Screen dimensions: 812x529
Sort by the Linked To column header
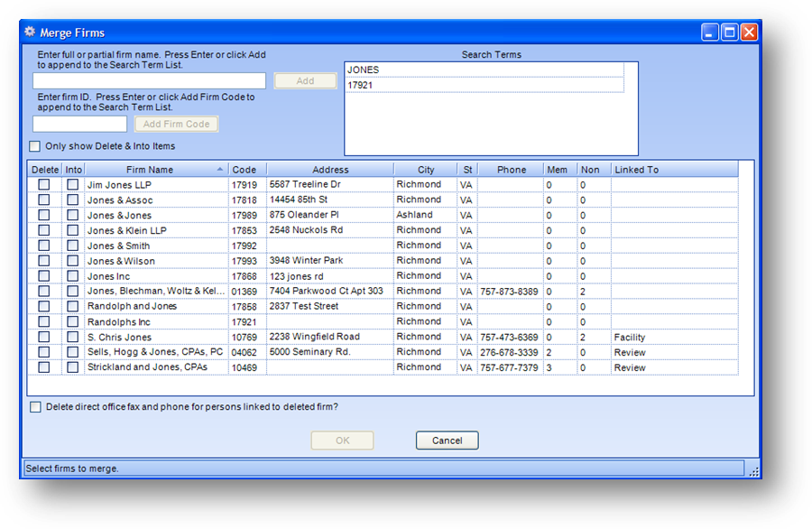(x=675, y=170)
